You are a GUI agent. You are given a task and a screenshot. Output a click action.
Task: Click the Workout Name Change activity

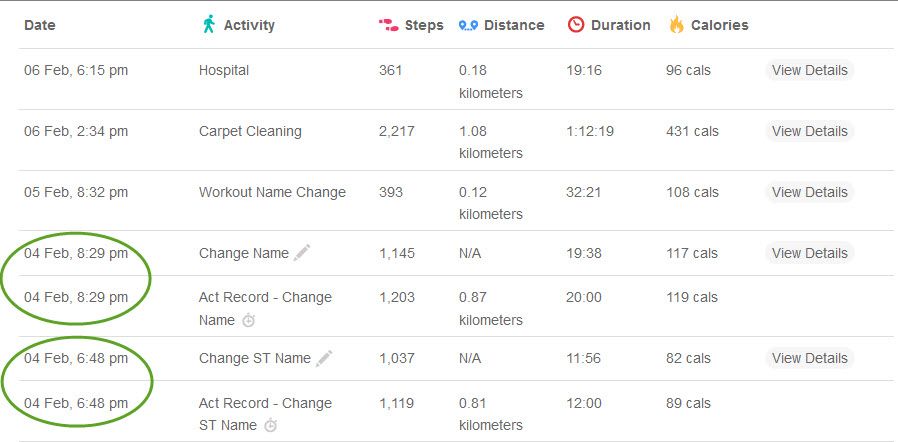(x=272, y=192)
